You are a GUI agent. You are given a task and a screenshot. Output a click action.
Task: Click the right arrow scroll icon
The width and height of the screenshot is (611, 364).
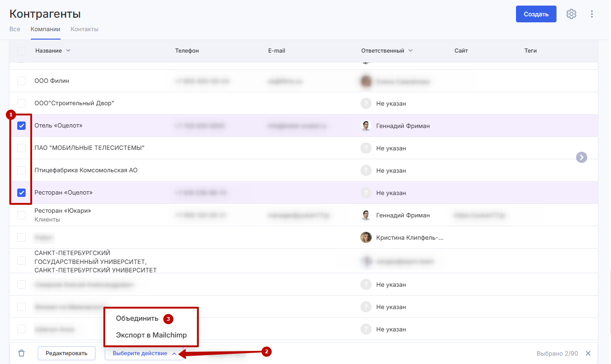(x=581, y=157)
